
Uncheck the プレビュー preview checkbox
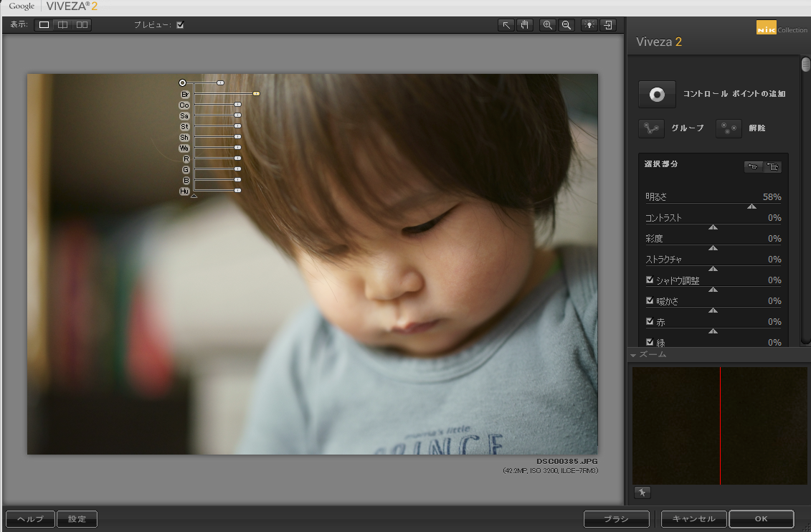180,25
